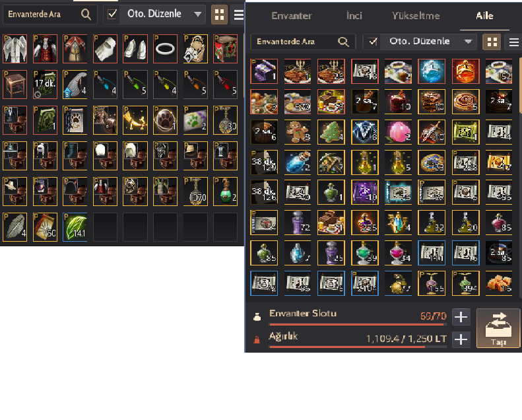This screenshot has width=522, height=420.
Task: Switch left inventory to grid view
Action: pyautogui.click(x=219, y=15)
